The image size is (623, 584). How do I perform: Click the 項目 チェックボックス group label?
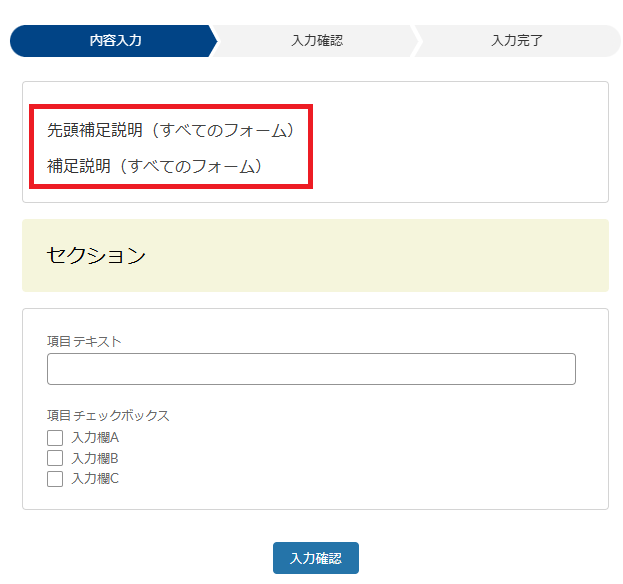pyautogui.click(x=108, y=416)
